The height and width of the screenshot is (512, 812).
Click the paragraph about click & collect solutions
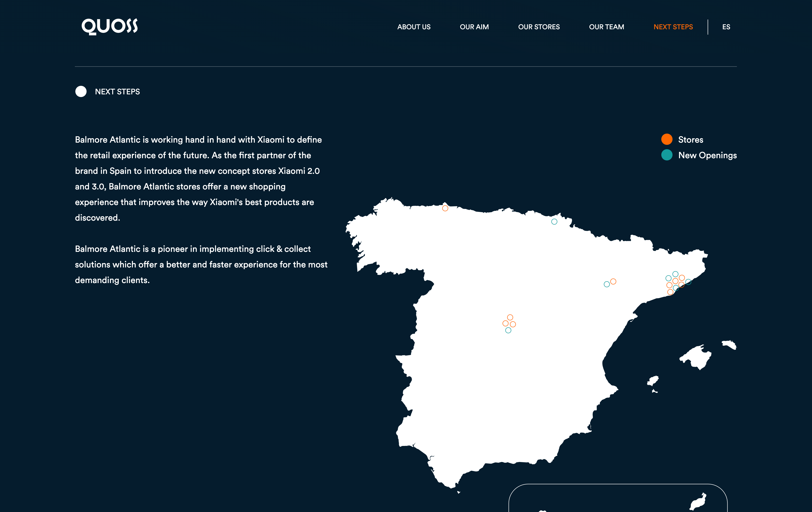point(201,265)
